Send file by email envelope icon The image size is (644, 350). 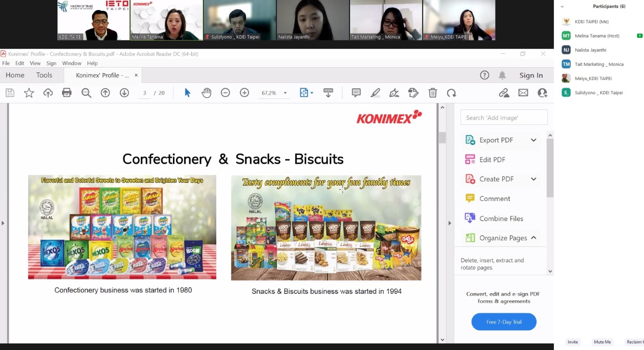coord(523,93)
